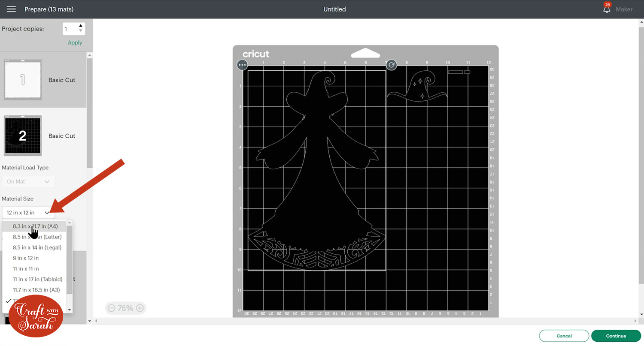Zoom out the mat preview
Image resolution: width=644 pixels, height=346 pixels.
coord(111,308)
